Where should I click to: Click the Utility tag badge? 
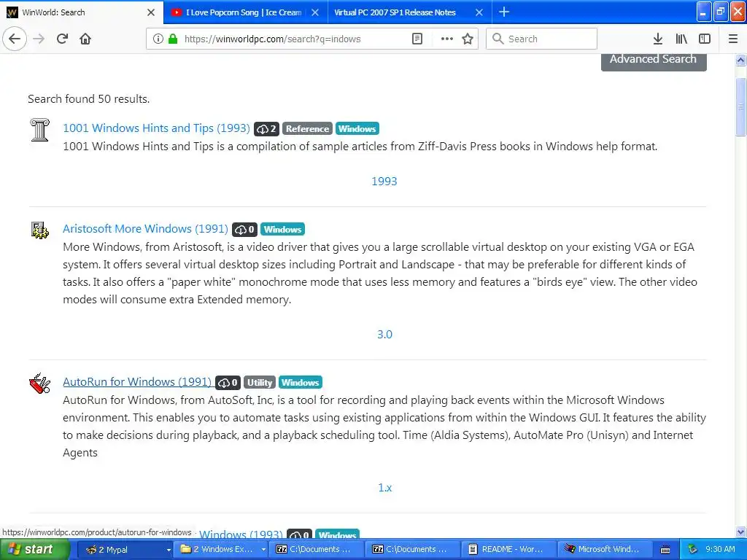pyautogui.click(x=260, y=382)
